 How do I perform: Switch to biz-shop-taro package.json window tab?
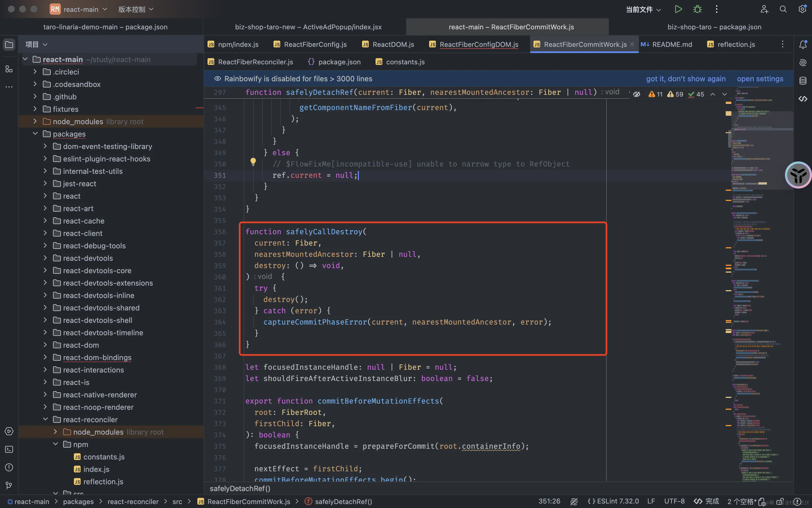[x=714, y=27]
